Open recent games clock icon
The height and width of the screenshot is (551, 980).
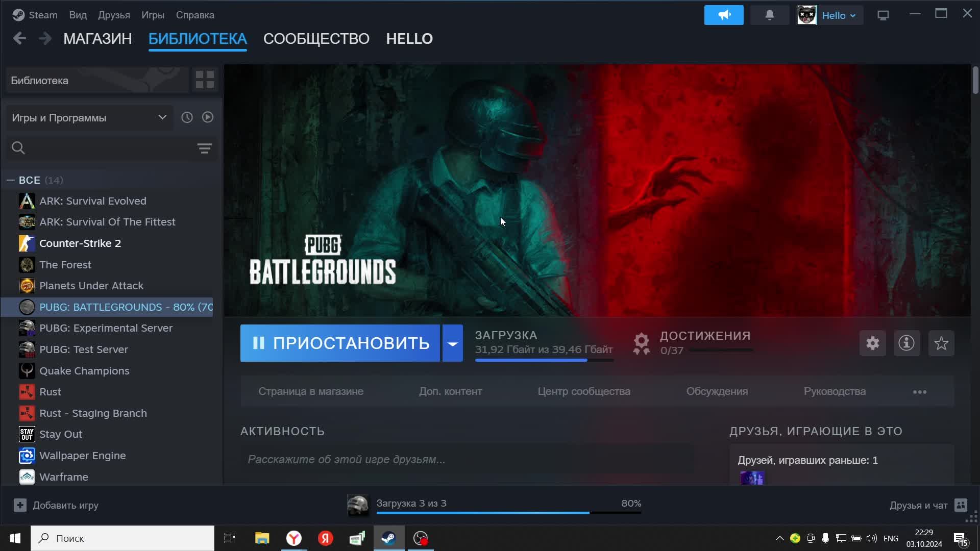click(x=186, y=117)
